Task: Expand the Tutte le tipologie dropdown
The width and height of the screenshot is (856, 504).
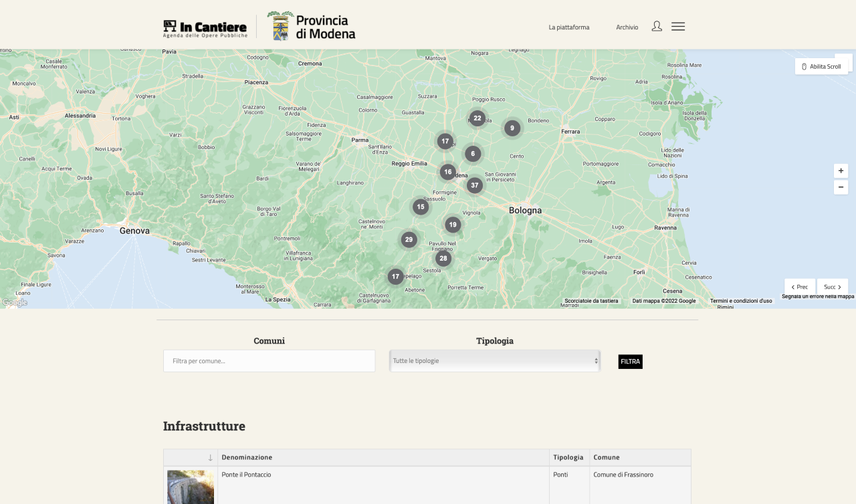Action: 495,360
